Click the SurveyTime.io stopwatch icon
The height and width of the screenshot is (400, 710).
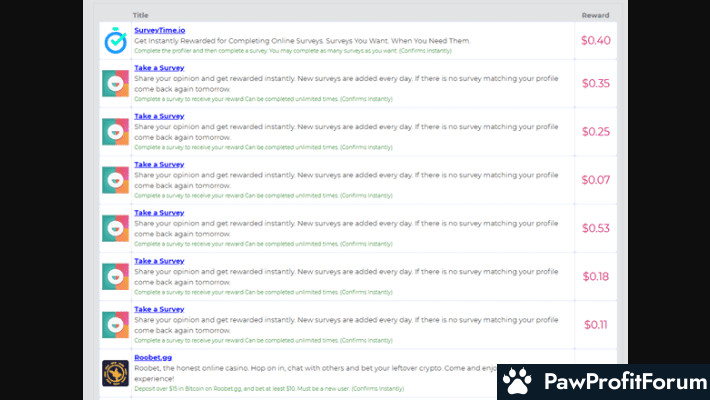(x=116, y=40)
